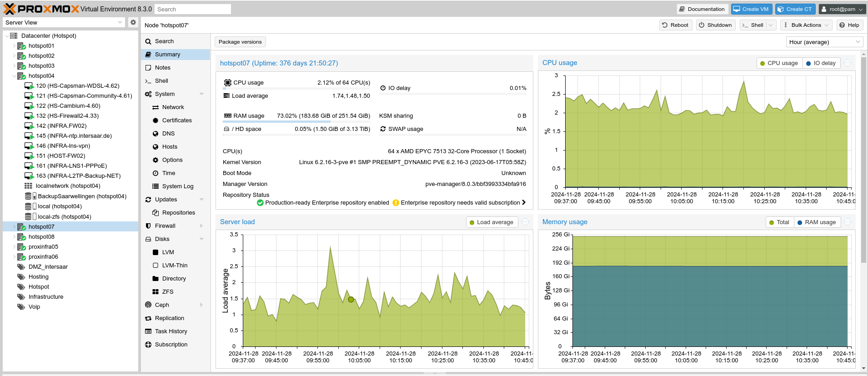868x376 pixels.
Task: Open the Hour (average) timeframe dropdown
Action: (x=824, y=42)
